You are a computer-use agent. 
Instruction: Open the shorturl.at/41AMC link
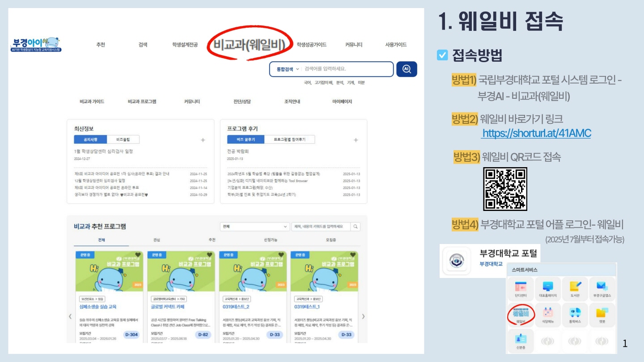(x=536, y=133)
